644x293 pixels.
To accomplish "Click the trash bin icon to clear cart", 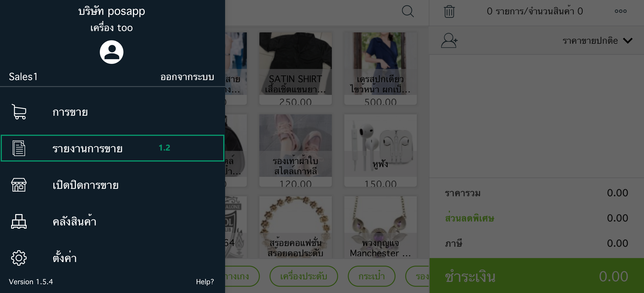I will pos(449,11).
